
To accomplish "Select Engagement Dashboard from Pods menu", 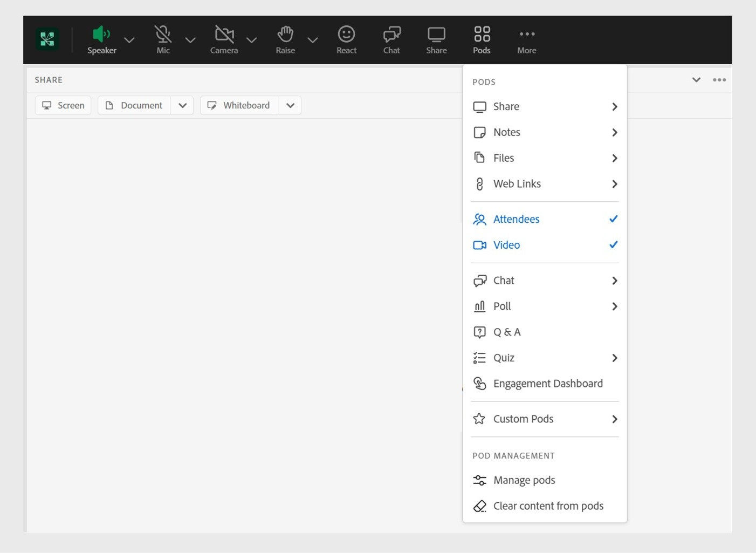I will tap(547, 384).
